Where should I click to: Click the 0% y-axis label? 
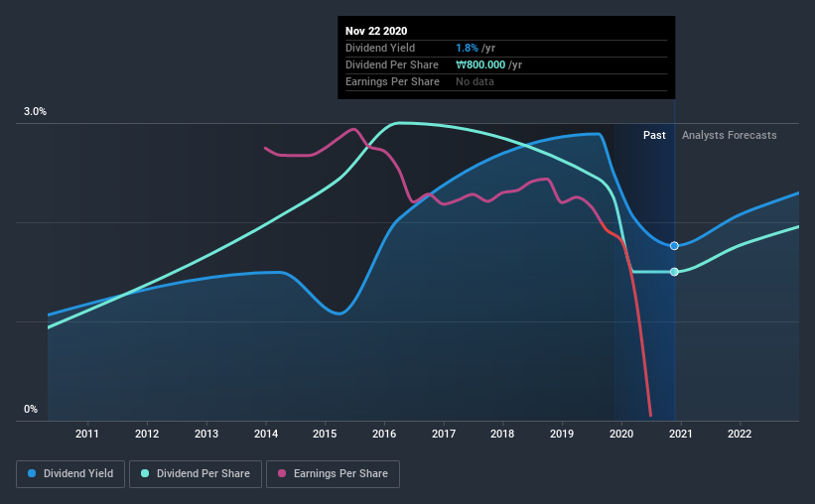point(31,409)
